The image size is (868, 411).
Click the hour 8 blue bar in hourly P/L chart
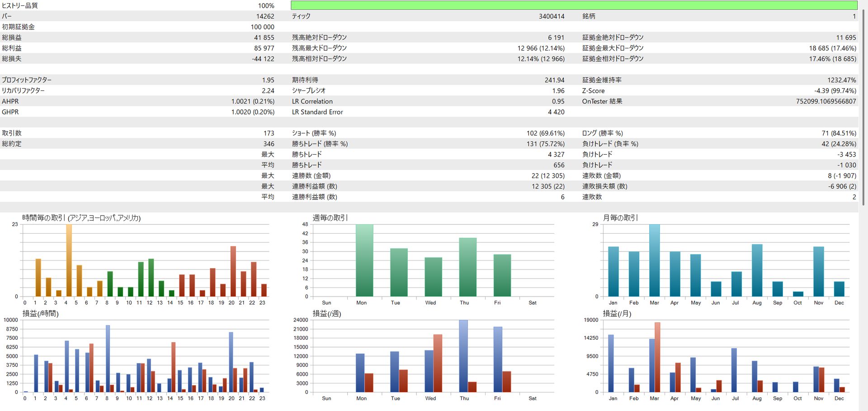[x=108, y=359]
